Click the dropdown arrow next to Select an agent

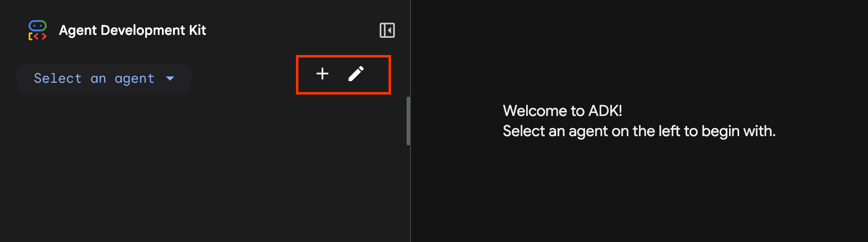point(170,78)
